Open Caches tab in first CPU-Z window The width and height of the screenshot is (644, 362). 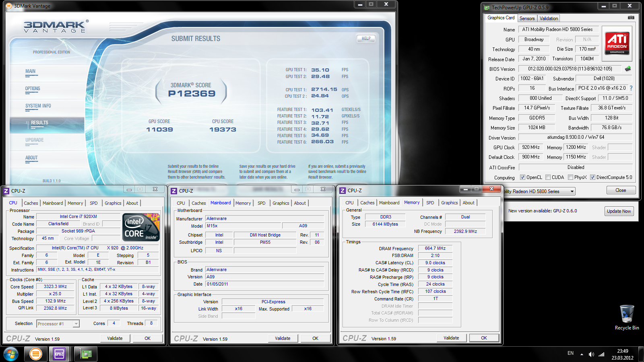coord(31,203)
